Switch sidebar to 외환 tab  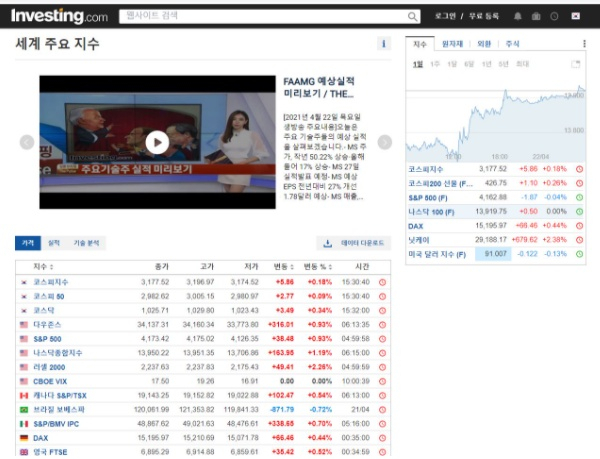[x=484, y=44]
